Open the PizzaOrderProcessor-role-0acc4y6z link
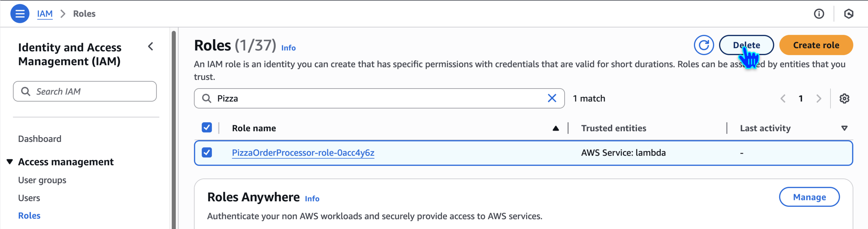Image resolution: width=868 pixels, height=229 pixels. pos(303,153)
